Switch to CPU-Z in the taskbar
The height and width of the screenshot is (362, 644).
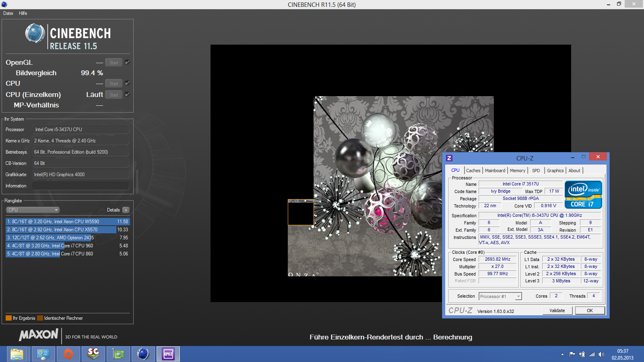point(168,354)
